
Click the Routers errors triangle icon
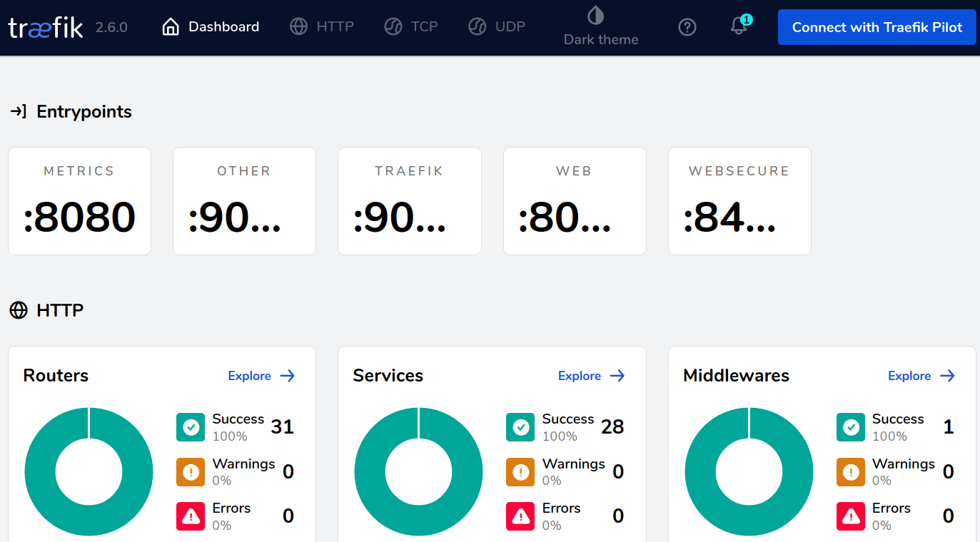(191, 516)
